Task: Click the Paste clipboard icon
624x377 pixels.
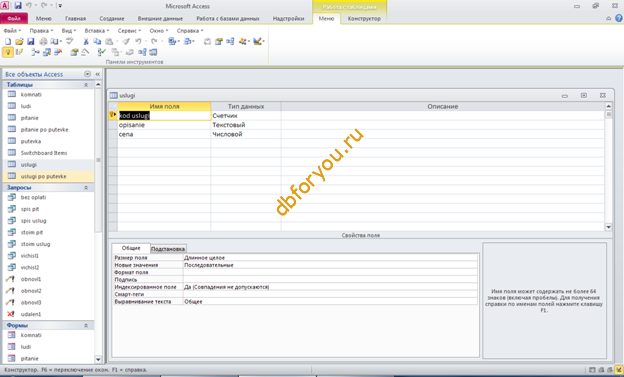Action: click(109, 41)
